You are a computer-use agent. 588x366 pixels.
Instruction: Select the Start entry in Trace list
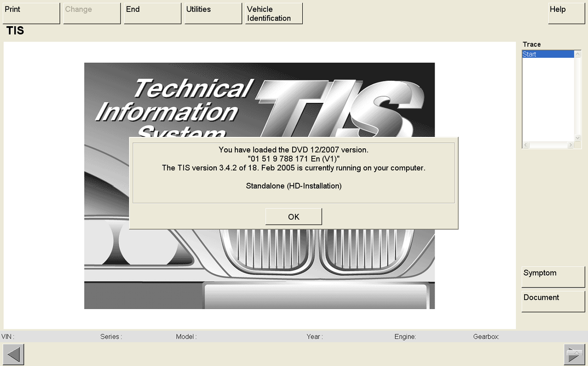[x=548, y=54]
